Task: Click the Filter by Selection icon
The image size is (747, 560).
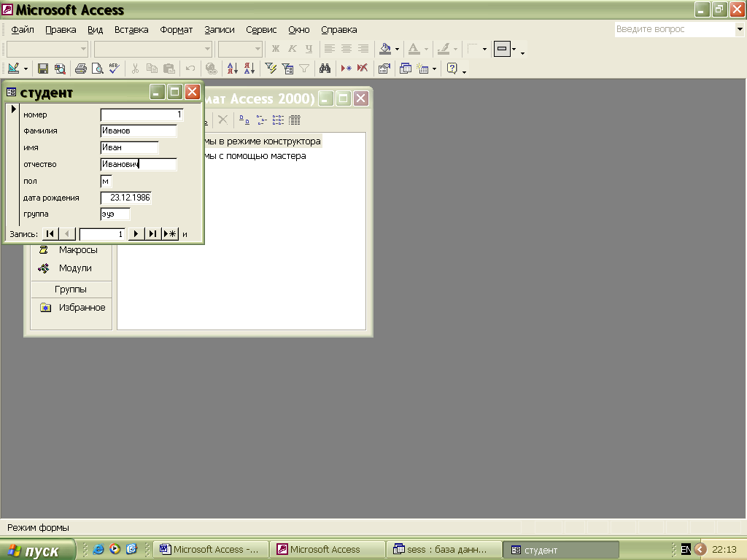Action: click(x=271, y=69)
